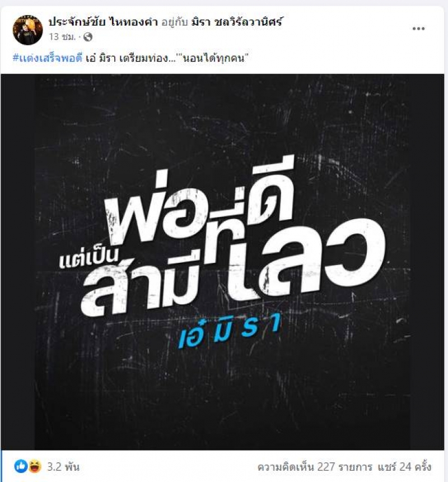View the แชร์ 24 ครั้ง shares list
Viewport: 448px width, 482px height.
point(404,467)
